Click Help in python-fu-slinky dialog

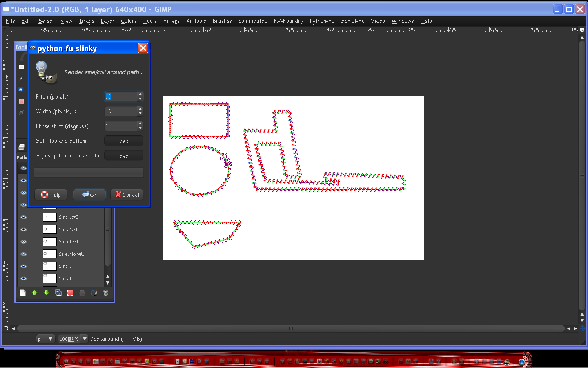51,195
